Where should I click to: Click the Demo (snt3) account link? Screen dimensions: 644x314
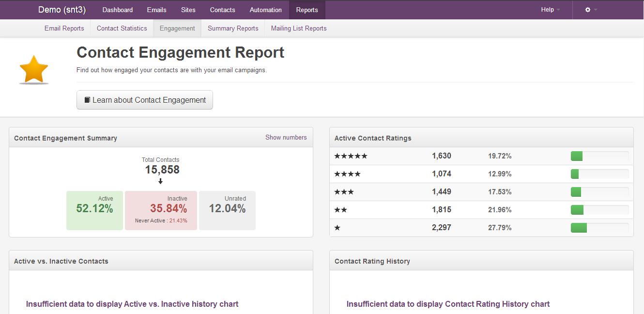tap(62, 10)
